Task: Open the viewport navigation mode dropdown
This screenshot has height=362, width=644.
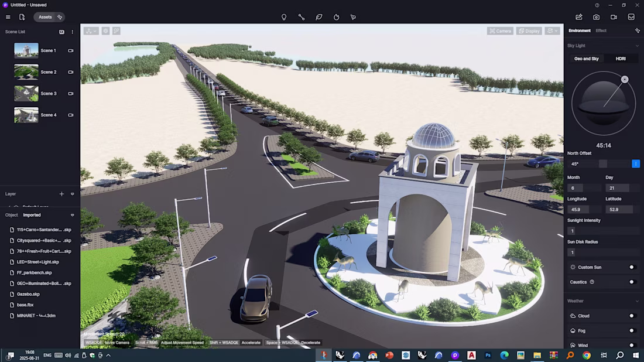Action: pos(91,31)
